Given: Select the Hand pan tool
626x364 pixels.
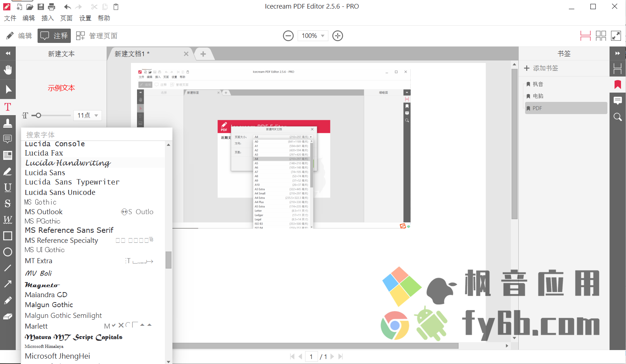Looking at the screenshot, I should (8, 70).
